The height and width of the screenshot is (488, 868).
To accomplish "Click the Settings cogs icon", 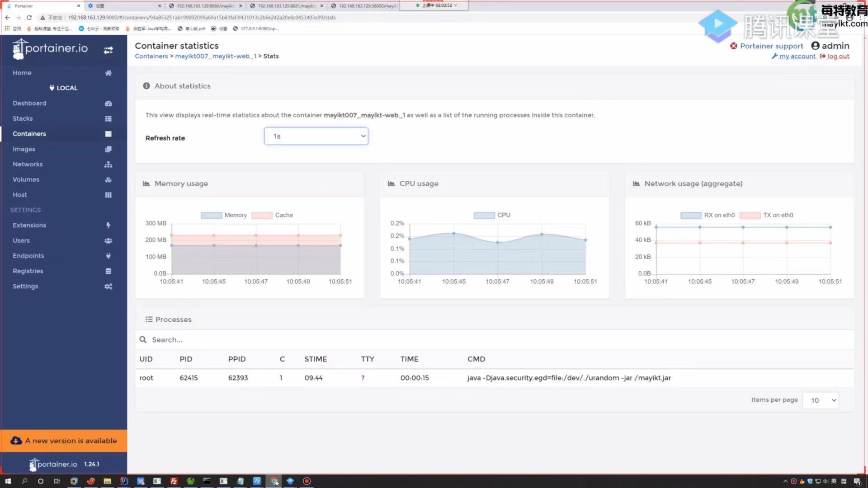I will (x=108, y=286).
